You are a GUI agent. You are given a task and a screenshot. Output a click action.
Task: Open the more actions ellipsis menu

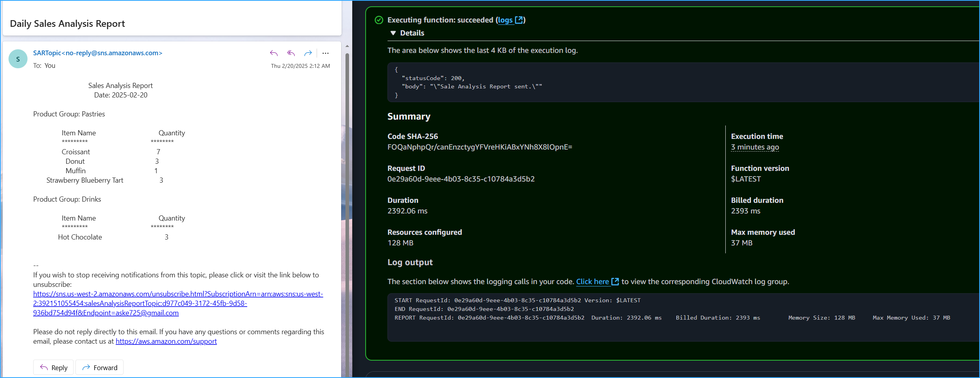[x=325, y=53]
